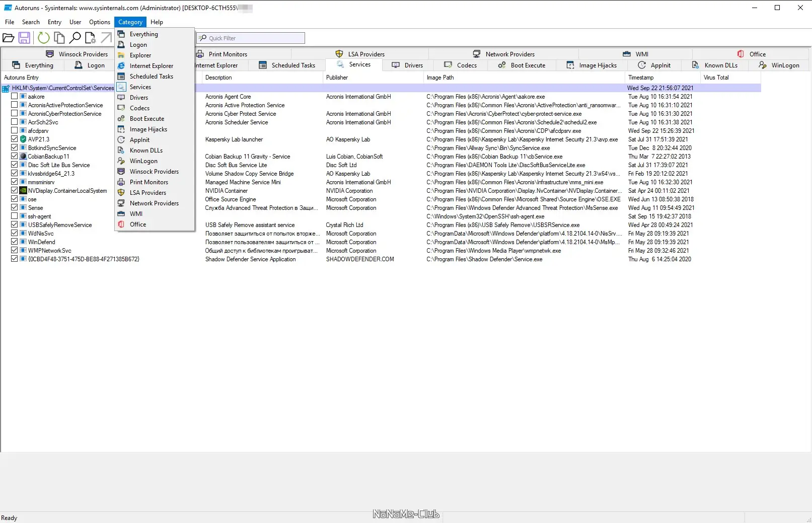Open the Drivers tab
812x523 pixels.
tap(407, 65)
